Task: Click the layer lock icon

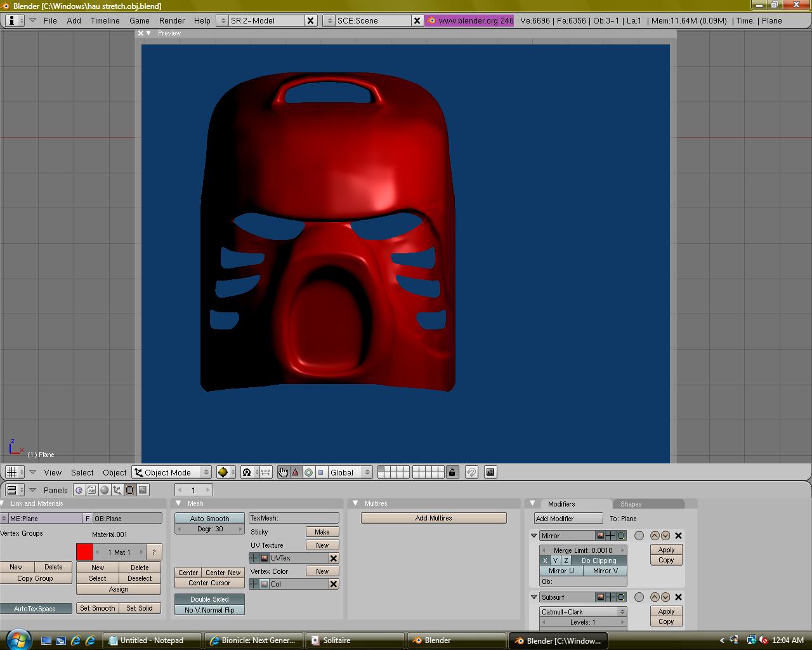Action: 452,472
